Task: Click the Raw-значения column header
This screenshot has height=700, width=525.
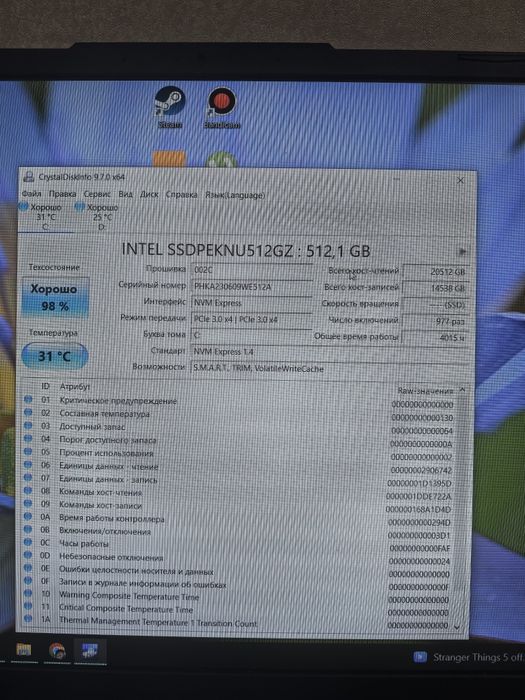Action: tap(425, 391)
